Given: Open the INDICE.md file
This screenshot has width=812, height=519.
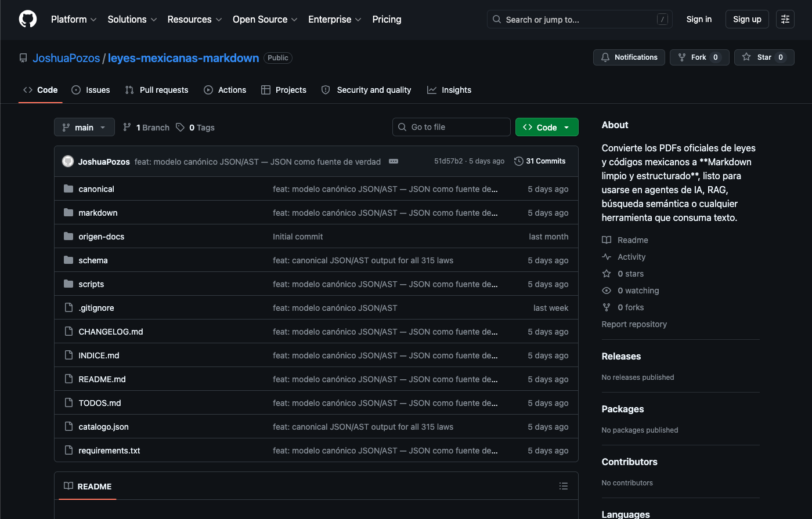Looking at the screenshot, I should point(99,355).
